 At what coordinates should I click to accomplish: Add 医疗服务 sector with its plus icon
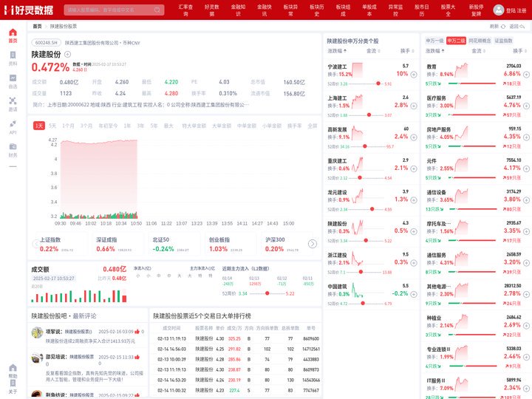coord(526,106)
